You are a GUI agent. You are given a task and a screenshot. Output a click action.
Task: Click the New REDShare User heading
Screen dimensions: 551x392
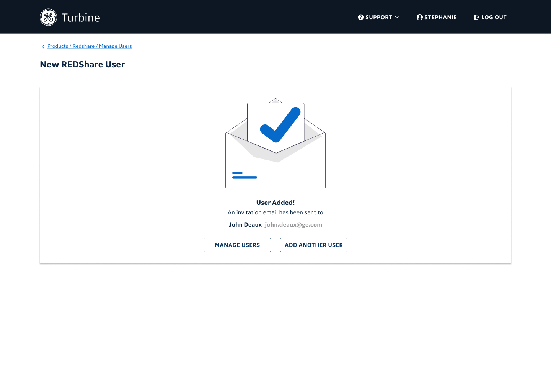82,64
